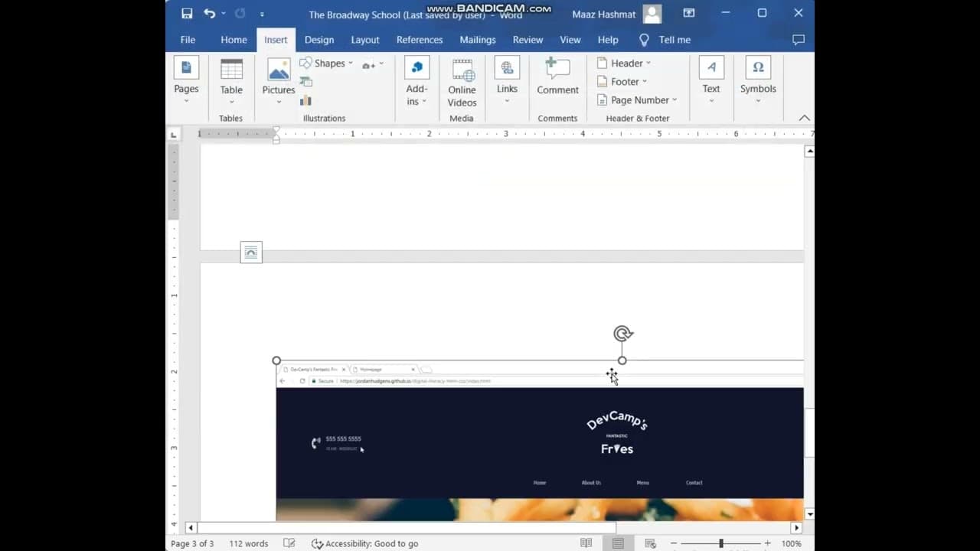
Task: Open the Layout tab
Action: pos(365,40)
